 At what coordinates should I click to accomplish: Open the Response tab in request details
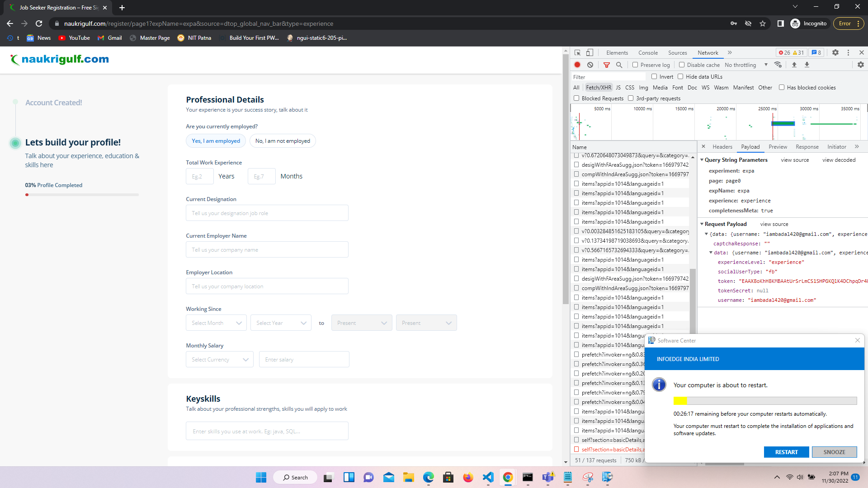point(807,147)
